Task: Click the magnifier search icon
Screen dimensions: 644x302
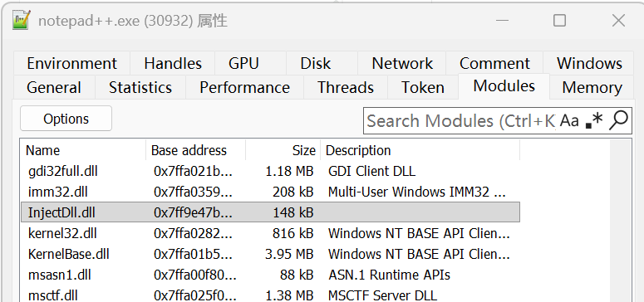Action: tap(618, 120)
